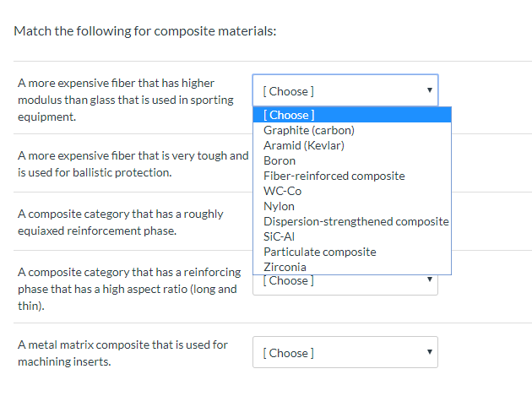Image resolution: width=532 pixels, height=396 pixels.
Task: Collapse the open dropdown for sporting equipment fiber
Action: point(345,90)
